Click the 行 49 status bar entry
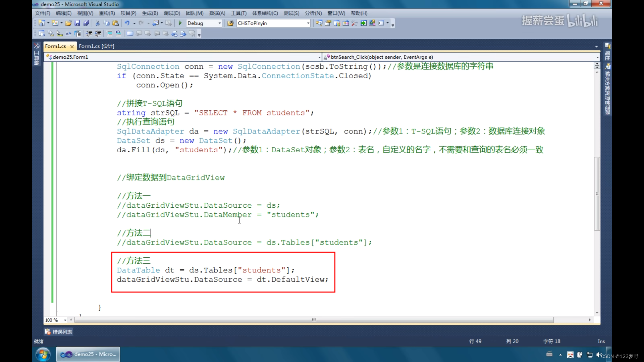 (x=475, y=341)
